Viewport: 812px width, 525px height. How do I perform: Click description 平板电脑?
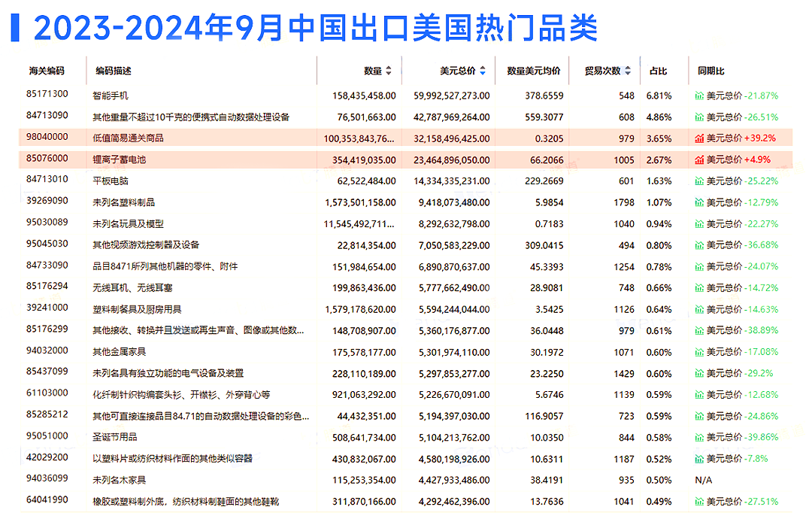tap(111, 181)
